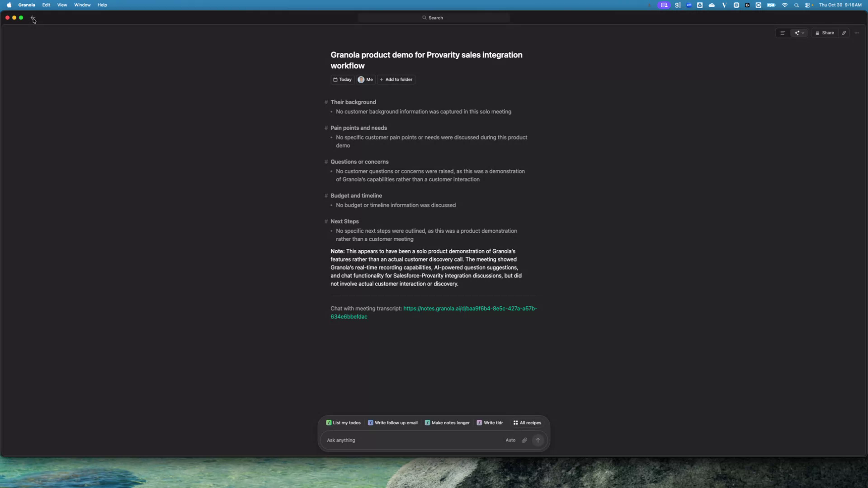Open more options via the ellipsis icon
Screen dimensions: 868x488
click(x=857, y=33)
